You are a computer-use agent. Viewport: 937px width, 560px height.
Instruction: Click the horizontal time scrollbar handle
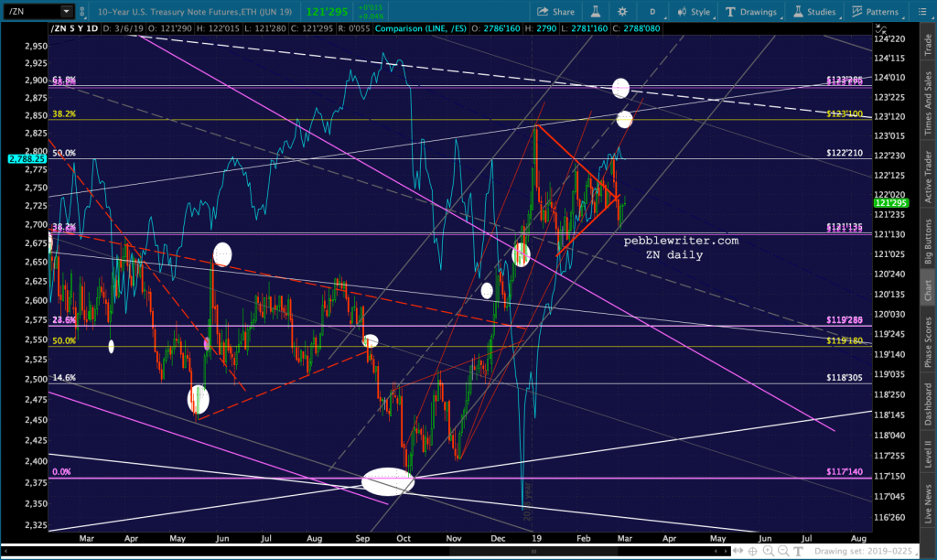tap(534, 552)
